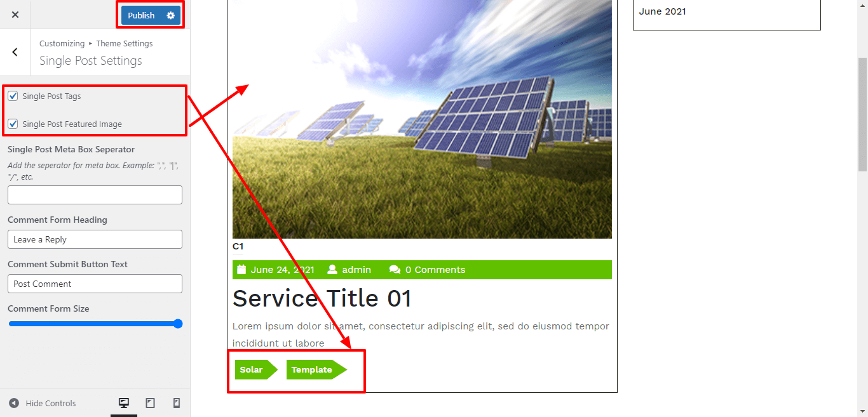
Task: Switch to mobile preview icon
Action: tap(177, 403)
